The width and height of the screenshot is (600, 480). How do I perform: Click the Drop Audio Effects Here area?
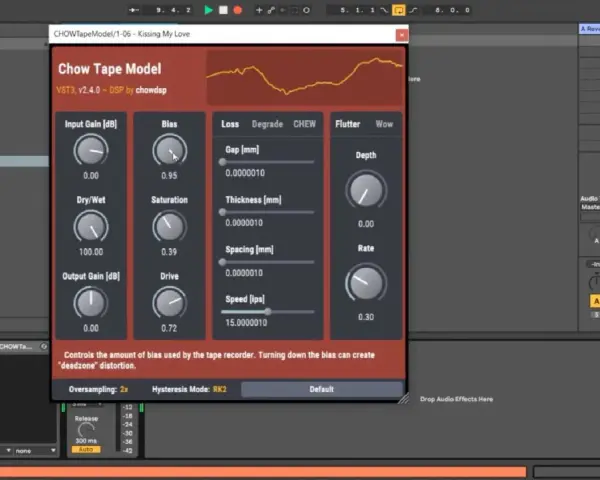click(x=456, y=399)
